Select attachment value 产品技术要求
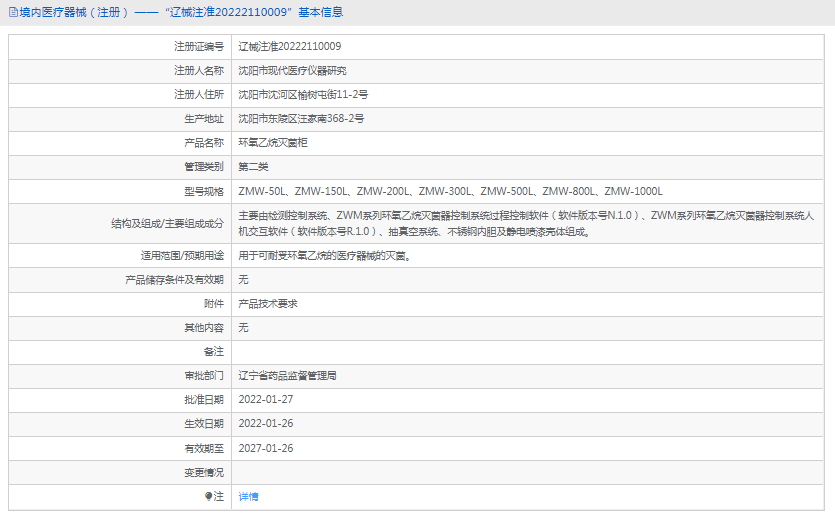The width and height of the screenshot is (835, 516). click(x=268, y=304)
